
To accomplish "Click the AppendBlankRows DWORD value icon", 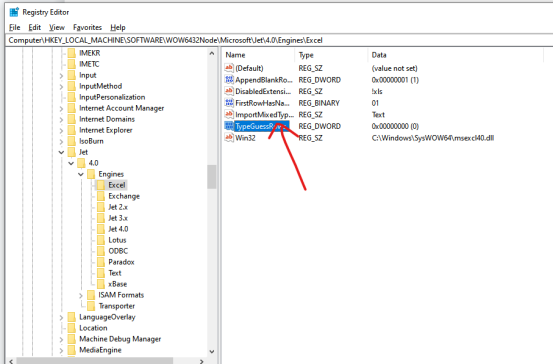I will pos(229,80).
